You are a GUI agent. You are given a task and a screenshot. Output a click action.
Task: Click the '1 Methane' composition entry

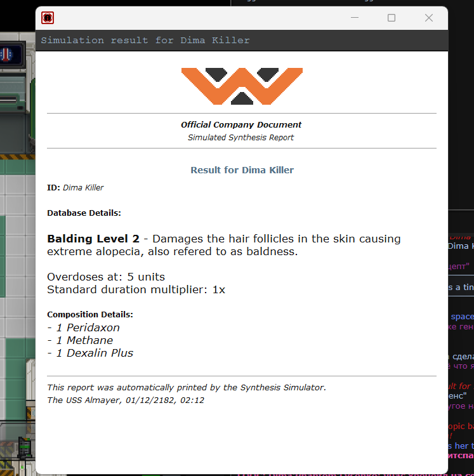pos(79,340)
